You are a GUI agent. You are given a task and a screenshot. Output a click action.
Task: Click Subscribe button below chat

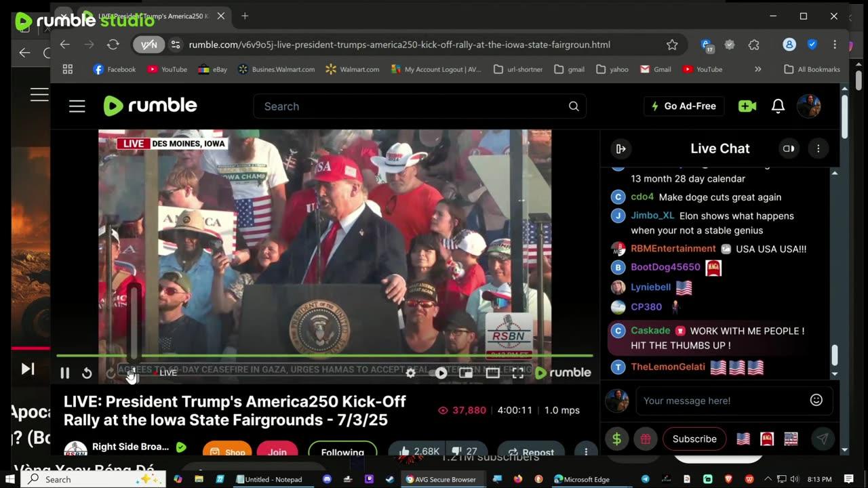click(694, 439)
